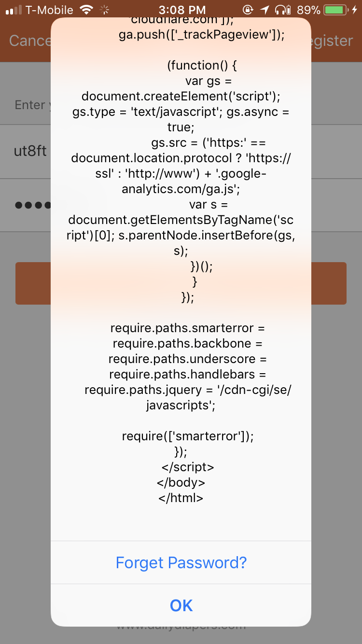
Task: Tap the rotation lock status icon
Action: tap(248, 10)
